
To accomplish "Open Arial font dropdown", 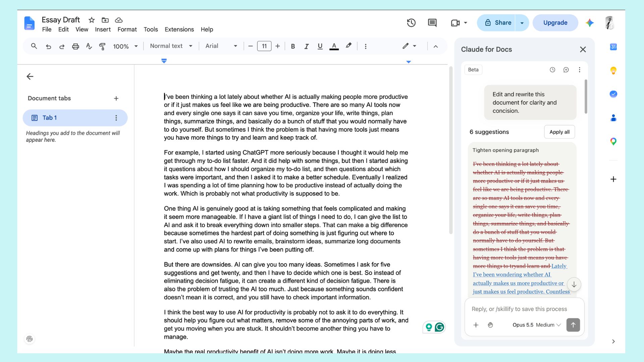I will (221, 46).
